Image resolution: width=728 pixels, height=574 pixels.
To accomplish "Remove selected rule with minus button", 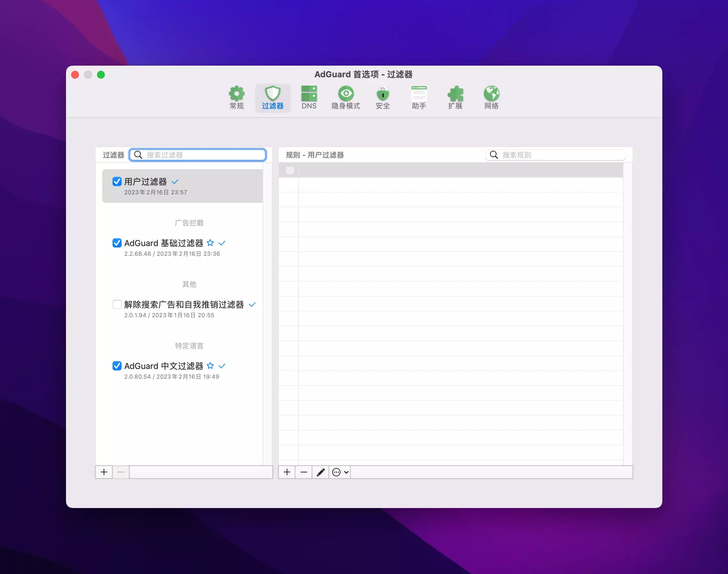I will tap(303, 472).
